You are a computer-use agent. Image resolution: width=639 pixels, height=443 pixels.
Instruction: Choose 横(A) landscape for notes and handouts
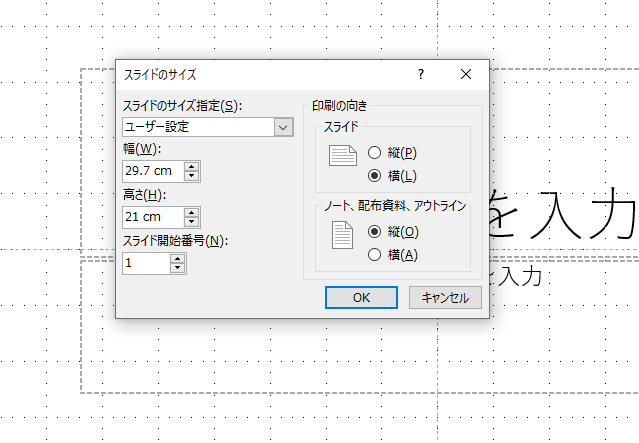[x=375, y=254]
